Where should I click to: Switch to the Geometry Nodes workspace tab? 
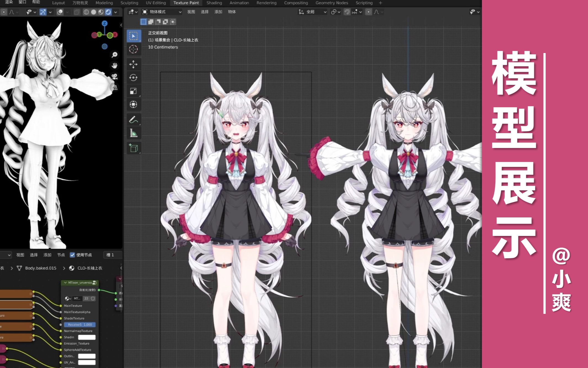click(332, 3)
